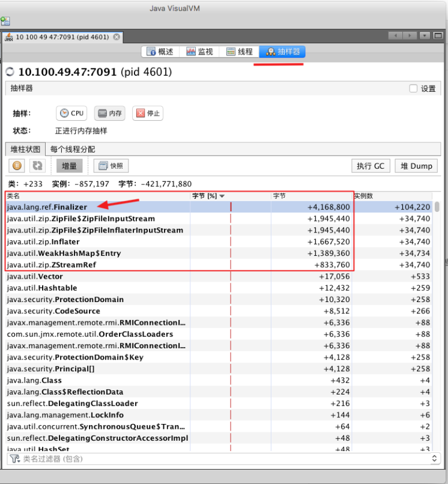Toggle the 增量 delta mode button

70,166
